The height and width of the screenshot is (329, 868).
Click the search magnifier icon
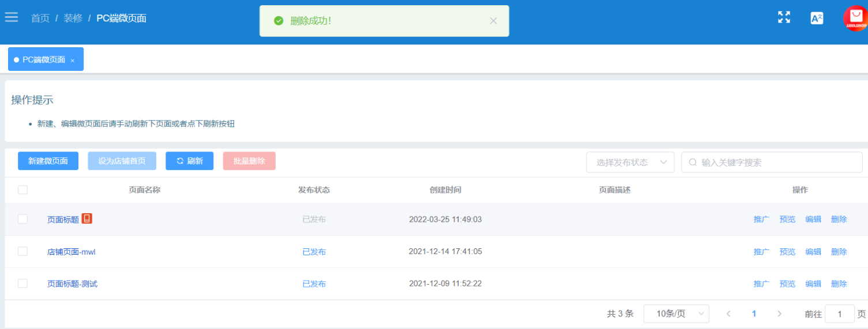693,162
